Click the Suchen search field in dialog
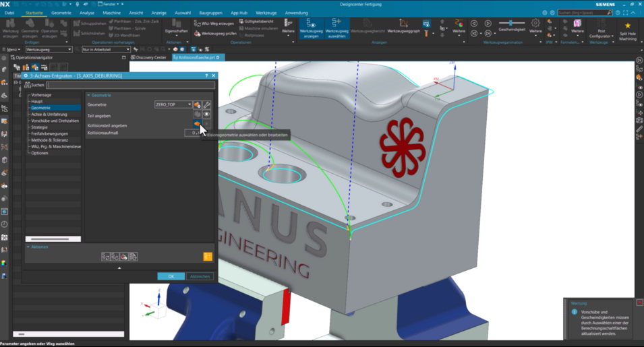 click(130, 86)
